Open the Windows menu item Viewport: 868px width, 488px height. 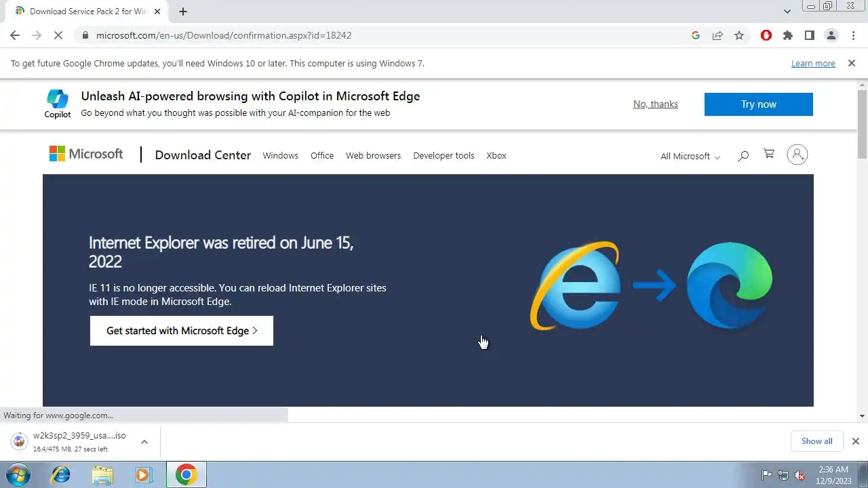(x=281, y=155)
